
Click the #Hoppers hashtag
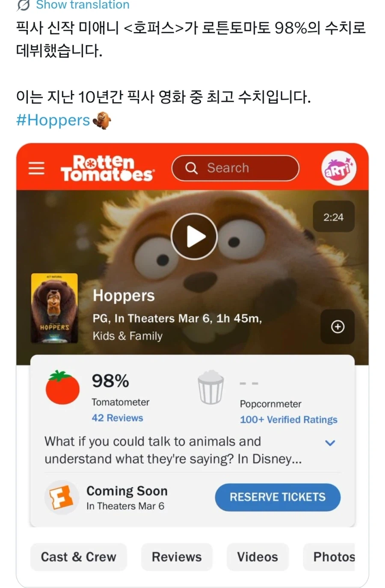53,120
